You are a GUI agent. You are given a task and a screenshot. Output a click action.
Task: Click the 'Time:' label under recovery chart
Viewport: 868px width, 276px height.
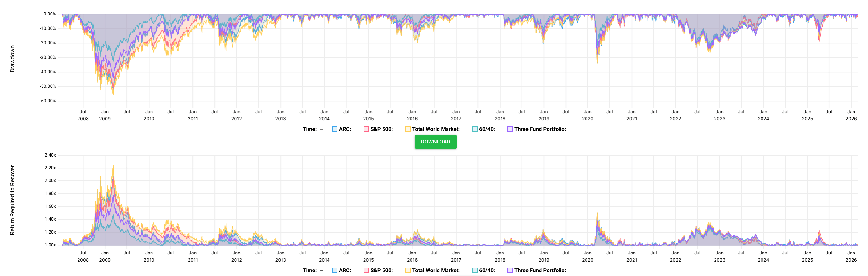pyautogui.click(x=310, y=270)
